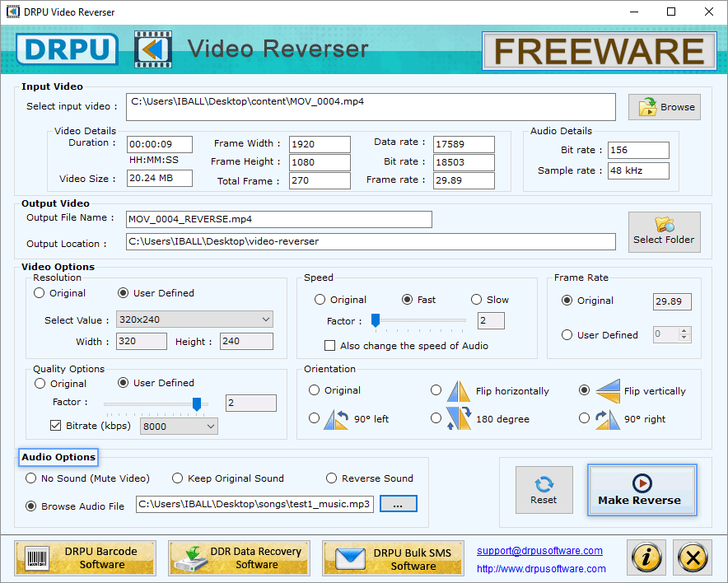Click the FREEWARE banner
Image resolution: width=728 pixels, height=583 pixels.
[x=599, y=51]
